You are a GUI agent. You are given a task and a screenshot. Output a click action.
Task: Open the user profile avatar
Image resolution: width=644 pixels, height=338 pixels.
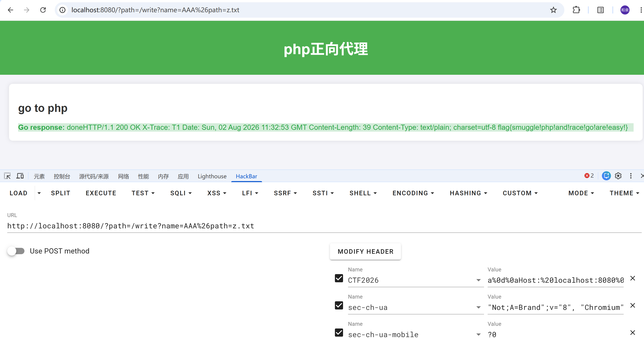(x=625, y=10)
